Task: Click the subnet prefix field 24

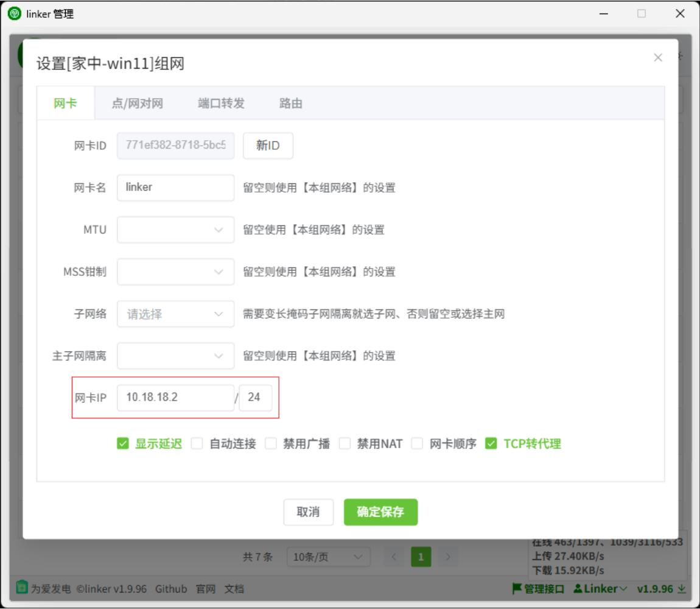Action: click(x=256, y=398)
